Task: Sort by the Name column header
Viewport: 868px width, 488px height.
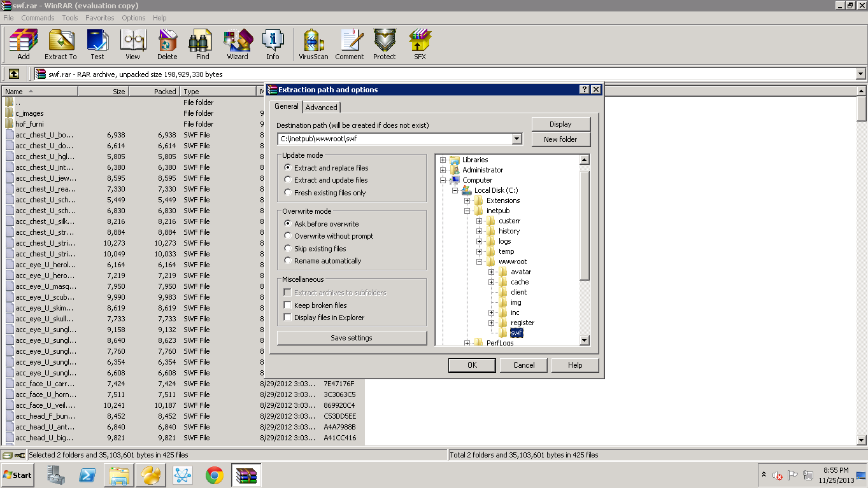Action: (39, 92)
